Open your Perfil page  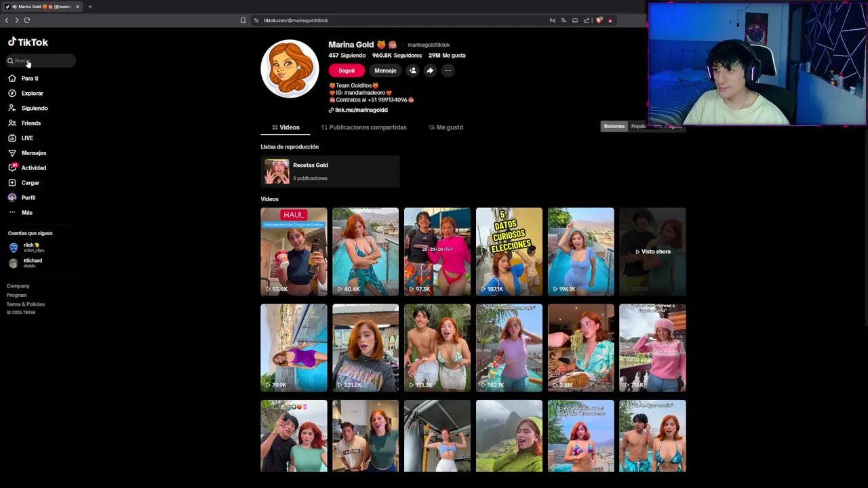coord(28,198)
